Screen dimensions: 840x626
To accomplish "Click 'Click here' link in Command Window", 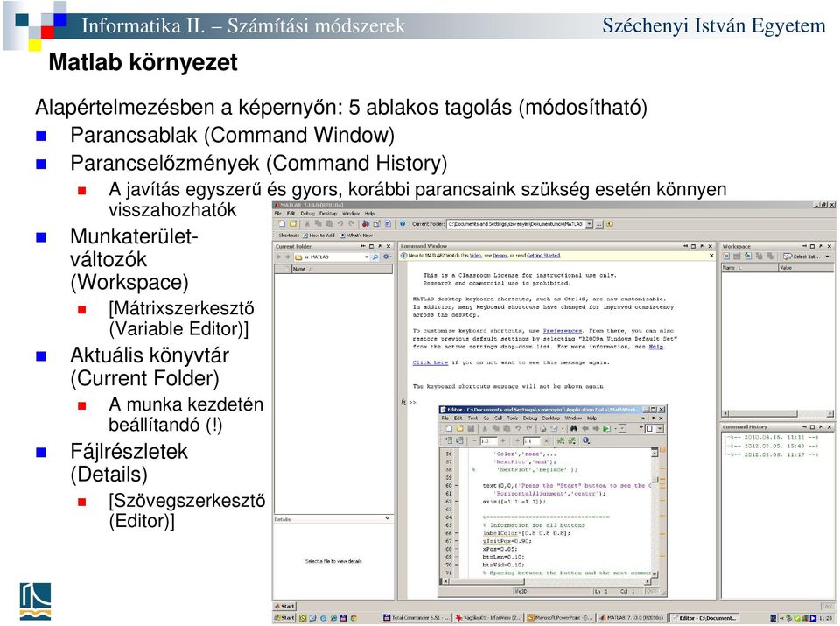I will tap(430, 362).
